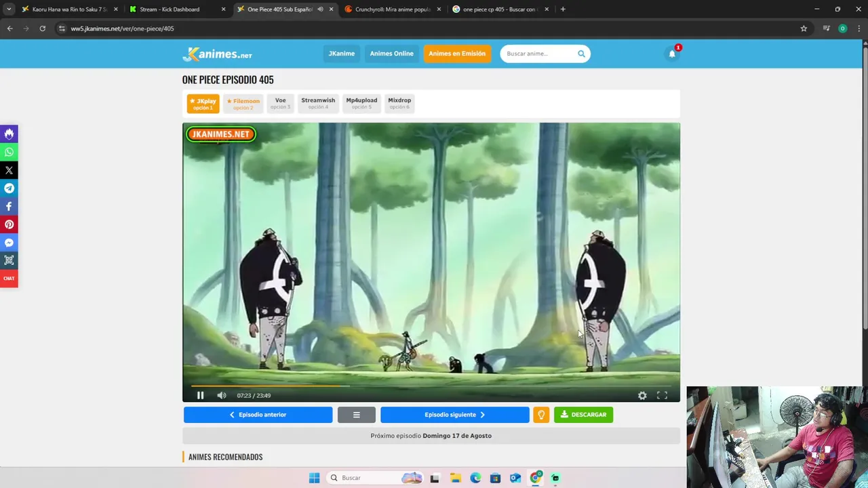Share via the Messenger sidebar icon

pos(9,243)
